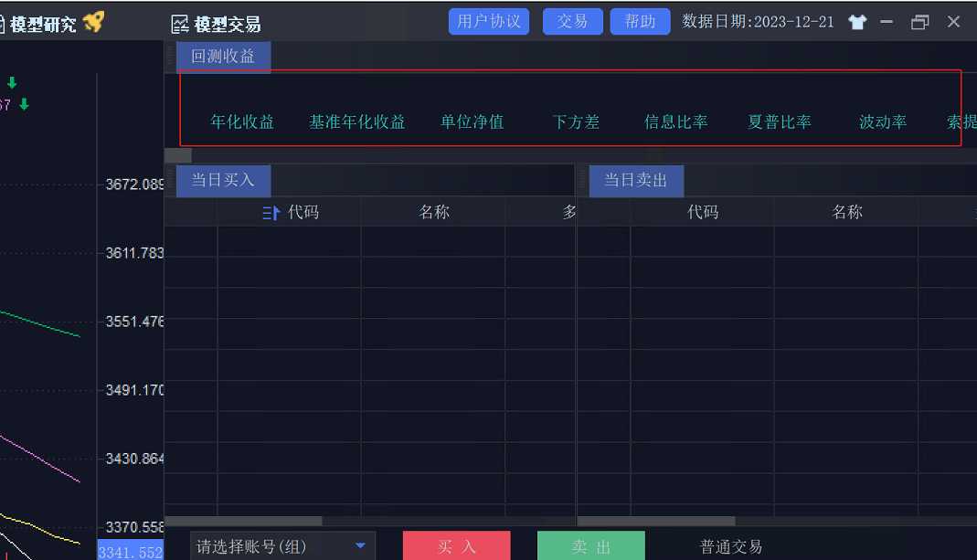Open the 模型研究 section
Image resolution: width=977 pixels, height=560 pixels.
(x=43, y=25)
